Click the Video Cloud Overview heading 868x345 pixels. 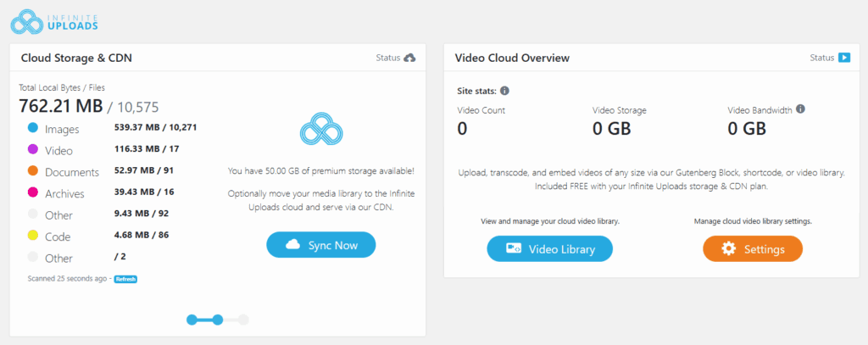pyautogui.click(x=512, y=58)
